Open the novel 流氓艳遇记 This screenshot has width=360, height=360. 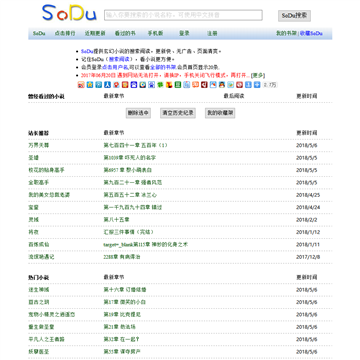(41, 257)
